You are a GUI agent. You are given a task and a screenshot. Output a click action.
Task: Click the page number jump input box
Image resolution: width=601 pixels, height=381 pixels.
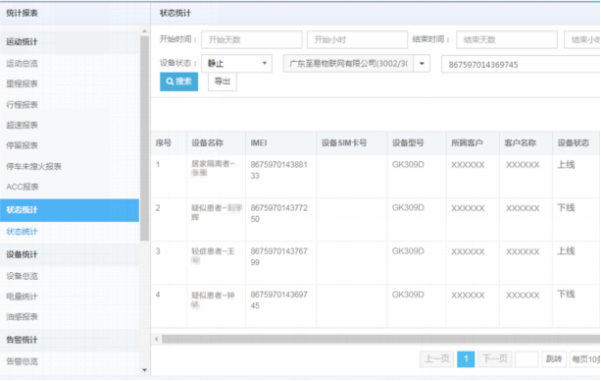(x=527, y=359)
